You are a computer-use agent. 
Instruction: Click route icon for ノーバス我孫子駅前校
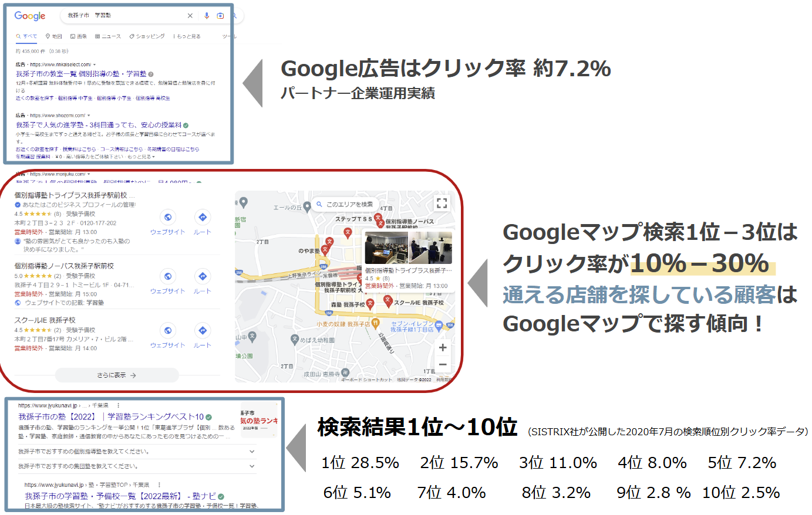coord(202,276)
